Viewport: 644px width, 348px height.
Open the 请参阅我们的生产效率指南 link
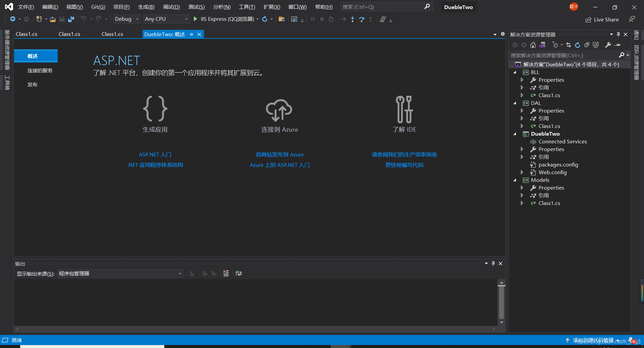404,155
